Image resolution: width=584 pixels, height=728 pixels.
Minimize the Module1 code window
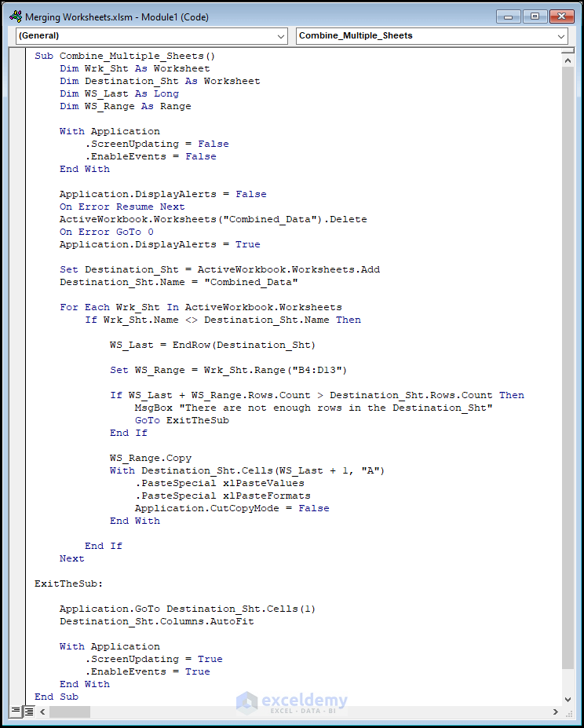508,16
